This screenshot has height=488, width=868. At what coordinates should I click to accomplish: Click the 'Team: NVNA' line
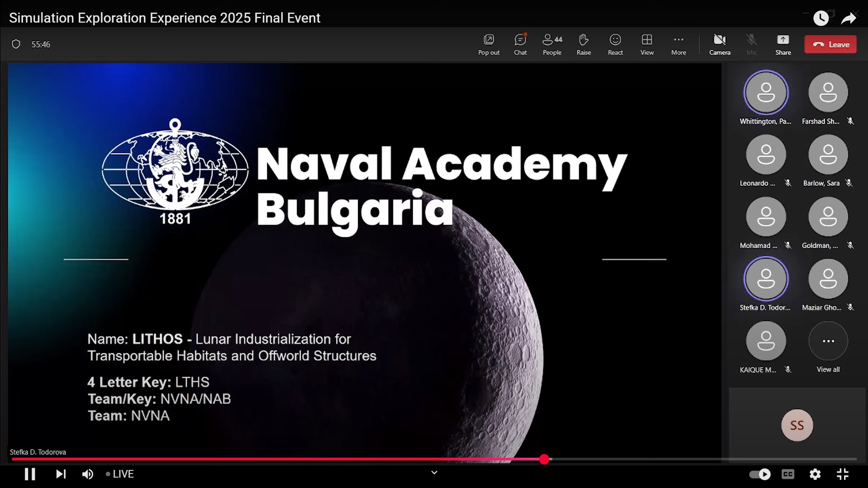click(128, 416)
